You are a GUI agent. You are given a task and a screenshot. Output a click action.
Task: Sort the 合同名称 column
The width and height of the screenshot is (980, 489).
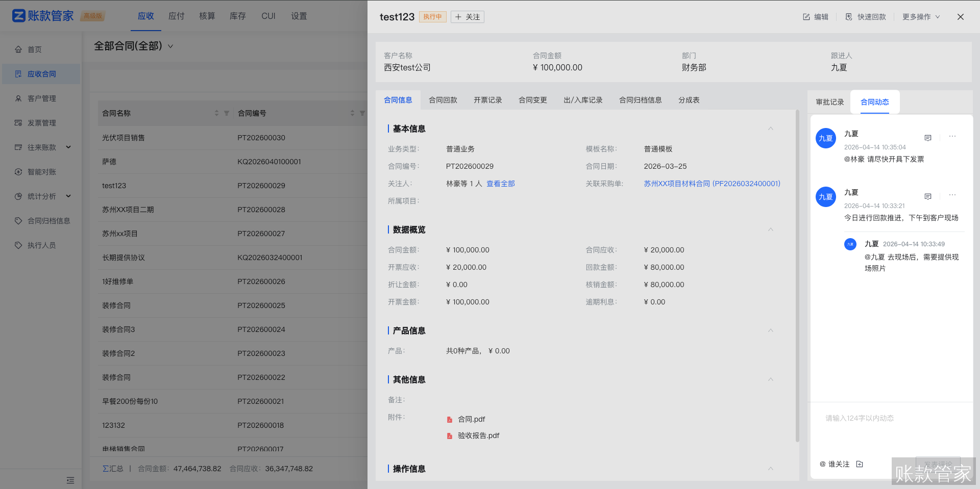pos(216,113)
